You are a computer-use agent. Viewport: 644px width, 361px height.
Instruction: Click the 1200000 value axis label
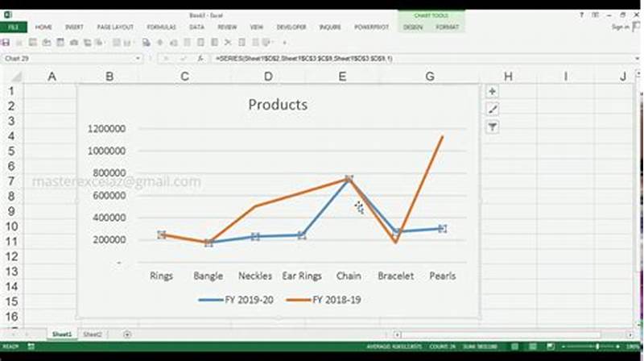pyautogui.click(x=106, y=129)
